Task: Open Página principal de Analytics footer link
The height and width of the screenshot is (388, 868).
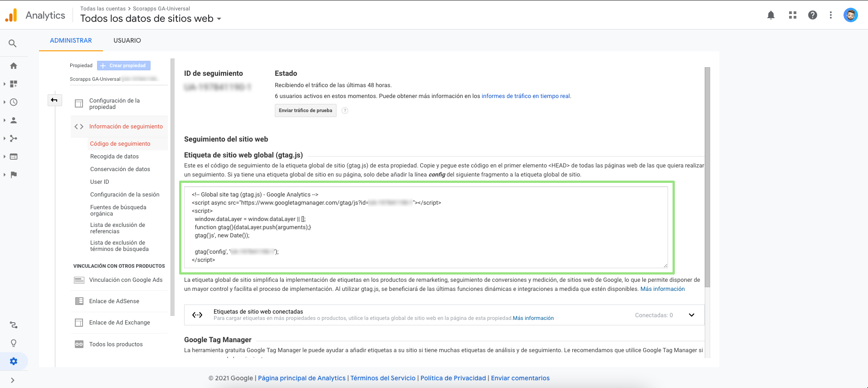Action: [302, 378]
